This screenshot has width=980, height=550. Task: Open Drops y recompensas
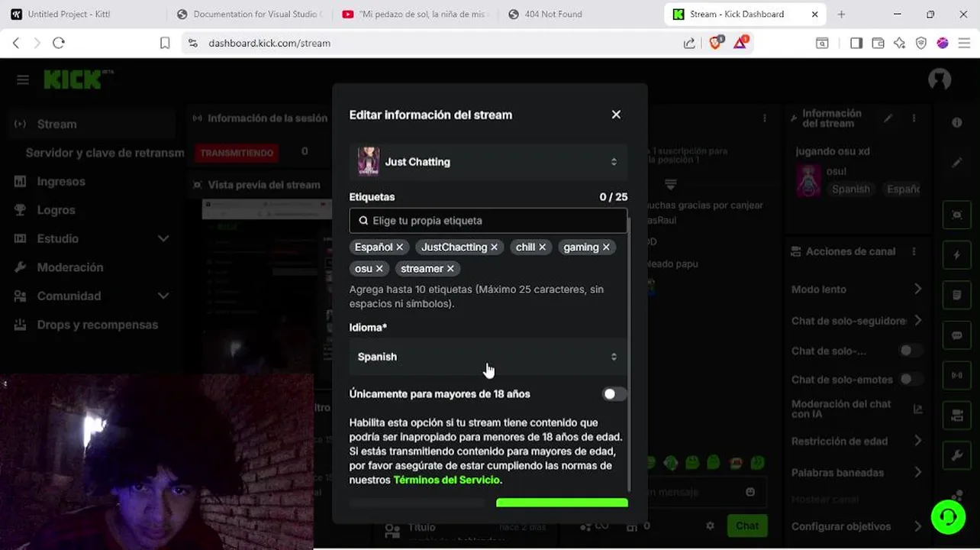(x=97, y=325)
